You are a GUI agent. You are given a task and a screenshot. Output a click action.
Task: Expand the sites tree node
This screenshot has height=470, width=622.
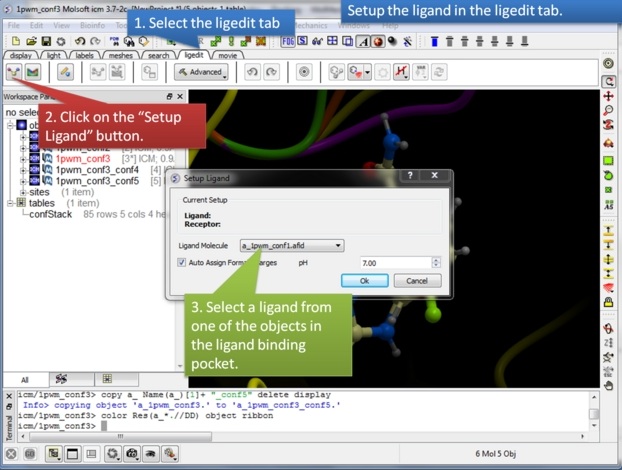[x=24, y=192]
